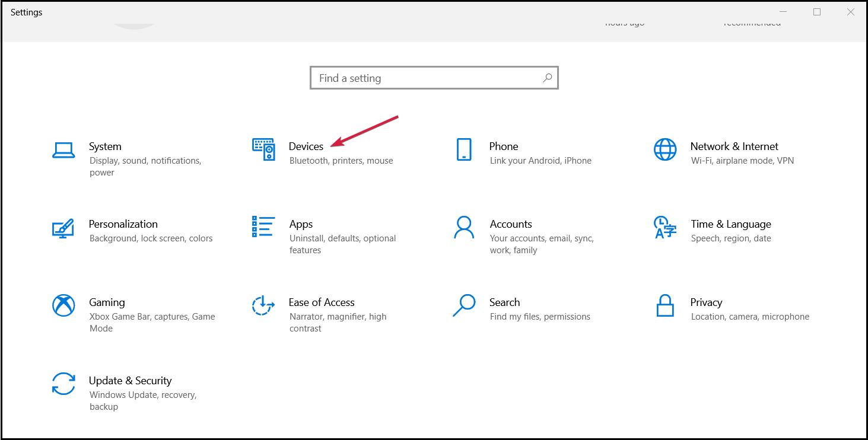The width and height of the screenshot is (868, 440).
Task: Click 'Bluetooth, printers, mouse' description
Action: [341, 161]
